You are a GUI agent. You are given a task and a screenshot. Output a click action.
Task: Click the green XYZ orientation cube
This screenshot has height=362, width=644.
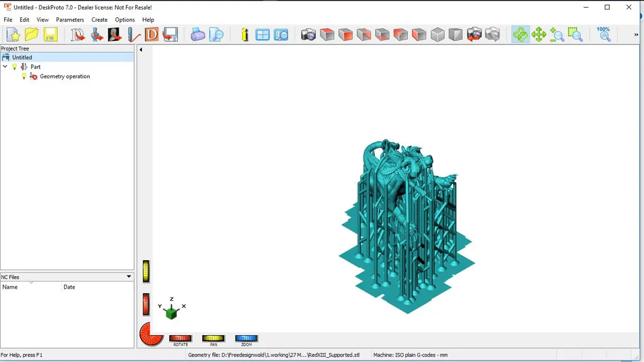(171, 313)
